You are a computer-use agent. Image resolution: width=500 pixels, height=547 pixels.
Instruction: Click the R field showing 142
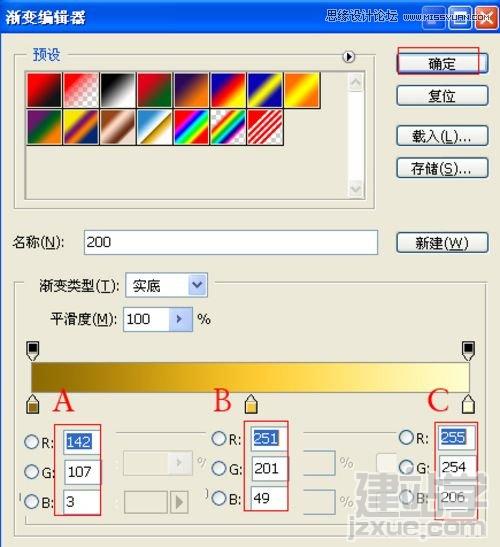click(x=82, y=442)
